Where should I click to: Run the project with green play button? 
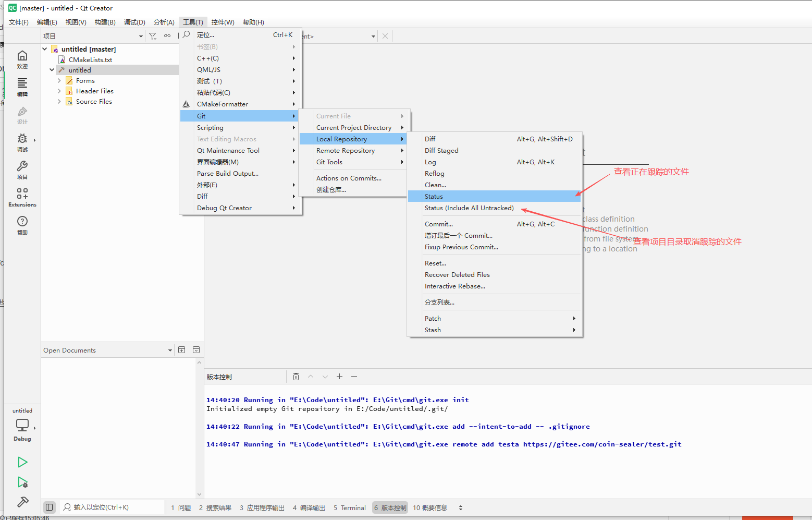click(22, 462)
